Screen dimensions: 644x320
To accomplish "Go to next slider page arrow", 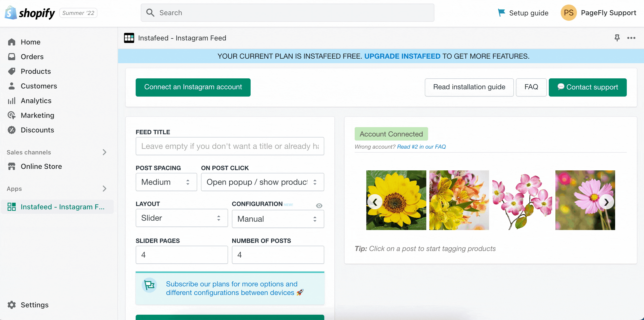I will tap(607, 202).
